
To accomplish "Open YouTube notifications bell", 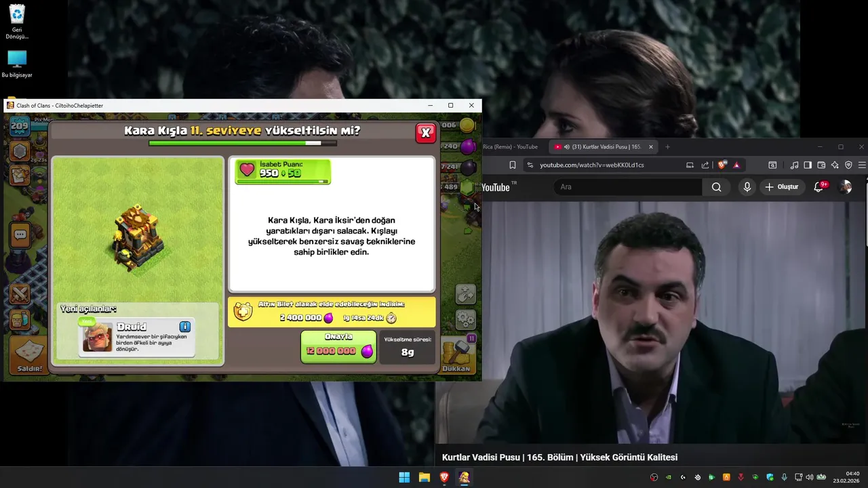I will click(x=818, y=187).
